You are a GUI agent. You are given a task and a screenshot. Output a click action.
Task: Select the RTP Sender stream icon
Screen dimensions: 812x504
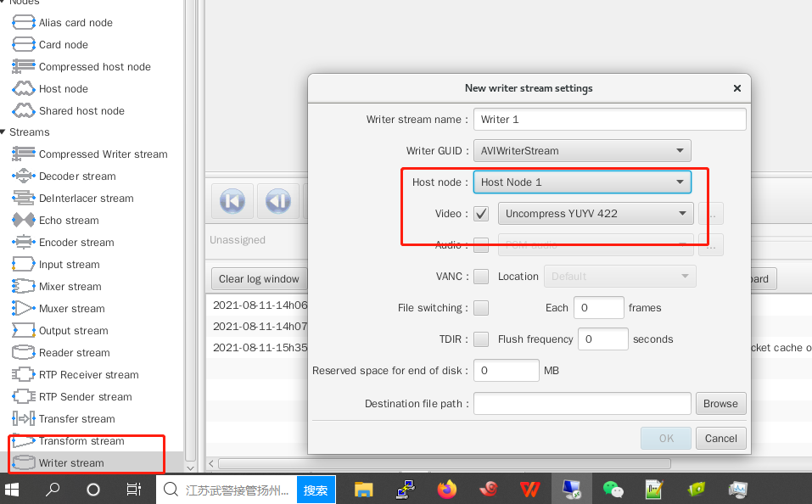coord(23,396)
